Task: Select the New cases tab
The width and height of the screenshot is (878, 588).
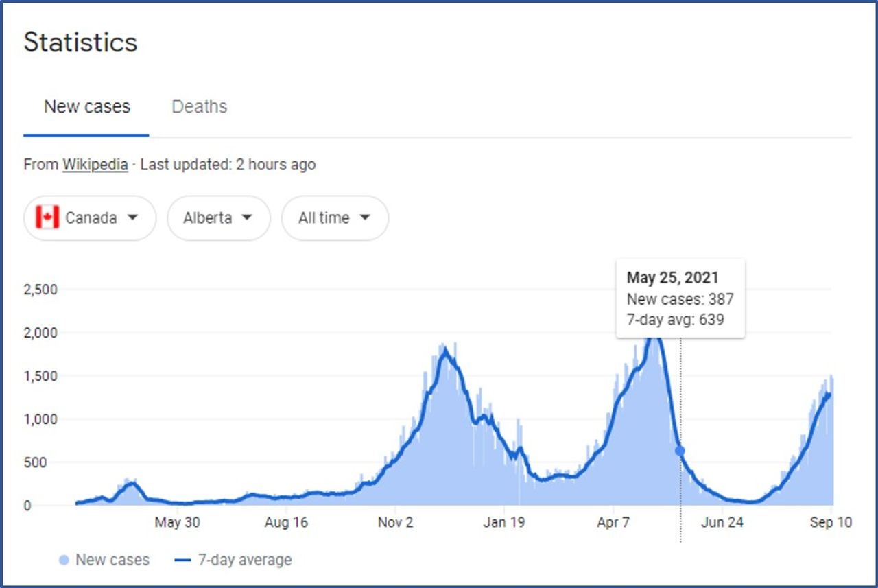Action: pos(87,107)
